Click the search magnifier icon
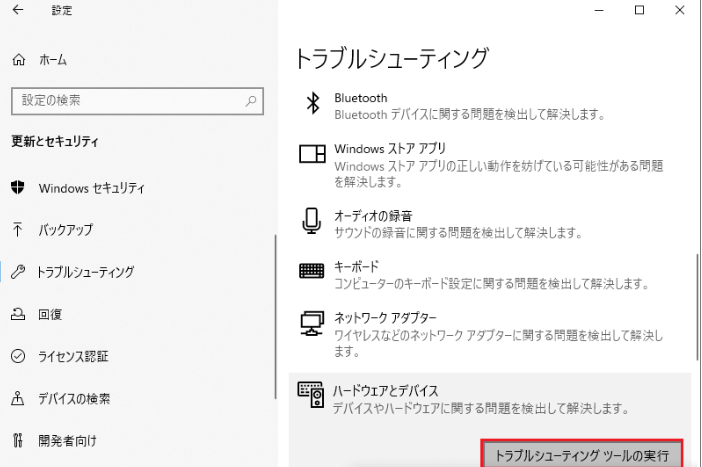Screen dimensions: 702x467 [x=251, y=101]
